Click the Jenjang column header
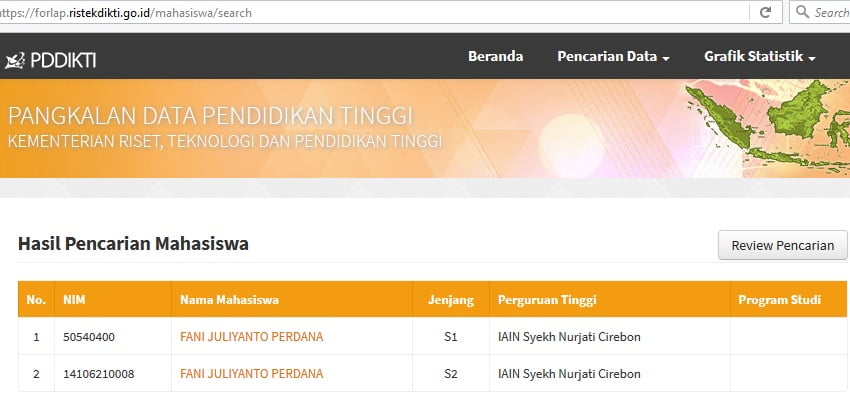 tap(450, 300)
